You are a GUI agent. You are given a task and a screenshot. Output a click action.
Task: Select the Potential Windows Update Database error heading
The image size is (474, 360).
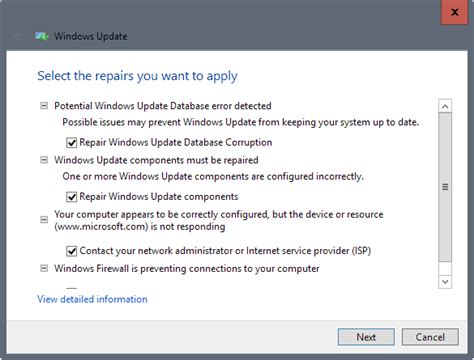coord(163,106)
